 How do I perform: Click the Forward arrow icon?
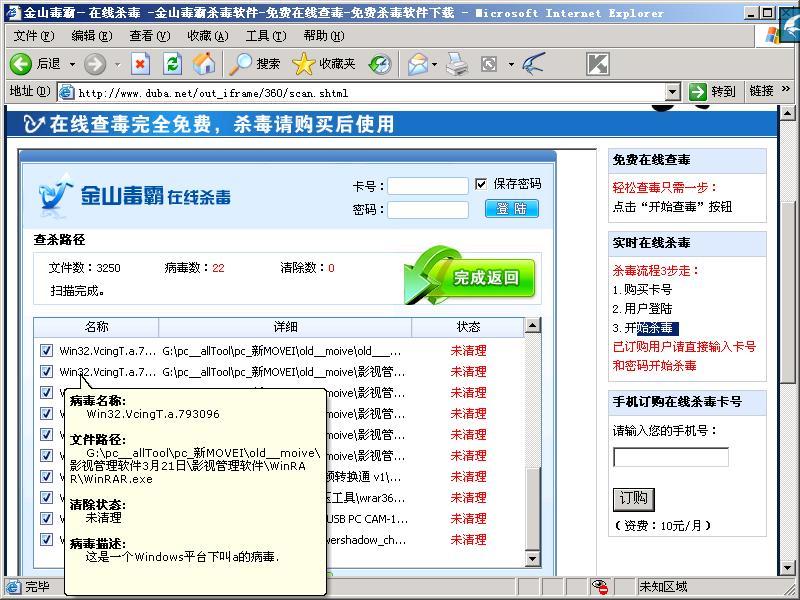click(94, 64)
